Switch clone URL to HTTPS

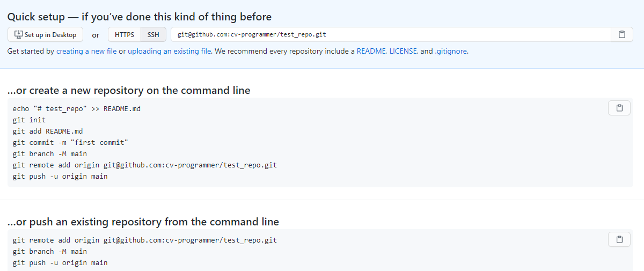click(x=125, y=34)
